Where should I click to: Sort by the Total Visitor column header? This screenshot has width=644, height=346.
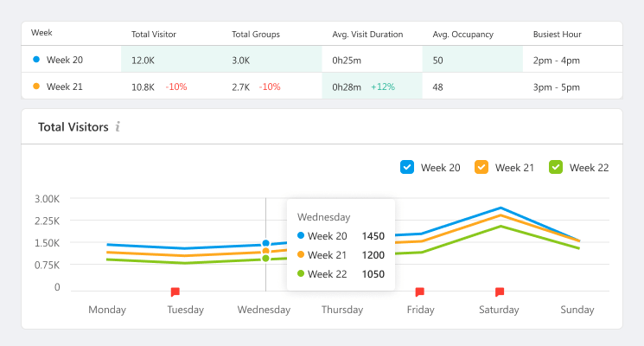154,35
